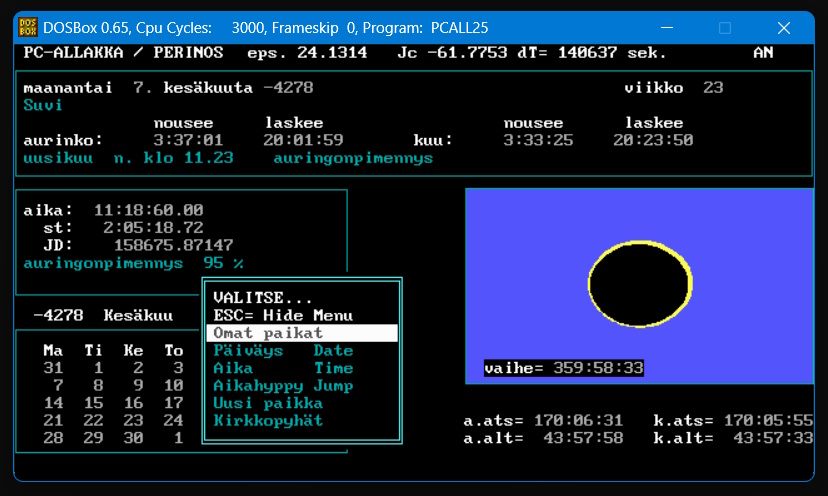Click the eps. 24.1314 value

pos(307,52)
